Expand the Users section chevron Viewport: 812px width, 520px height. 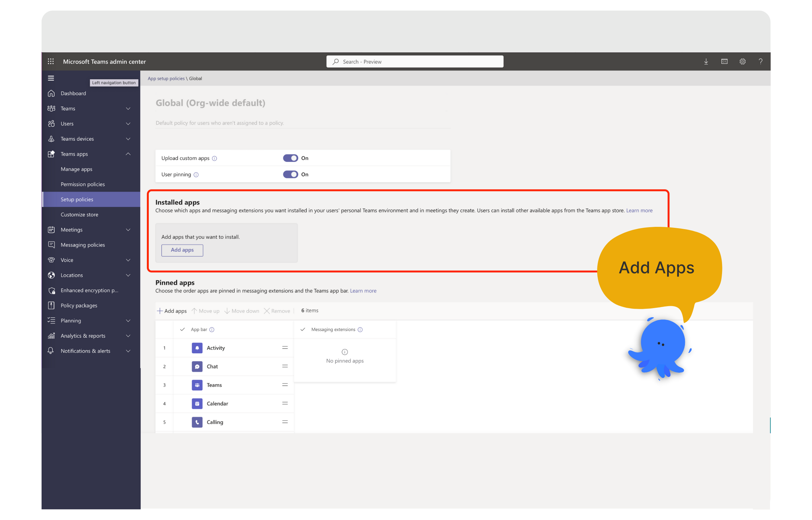pyautogui.click(x=128, y=123)
